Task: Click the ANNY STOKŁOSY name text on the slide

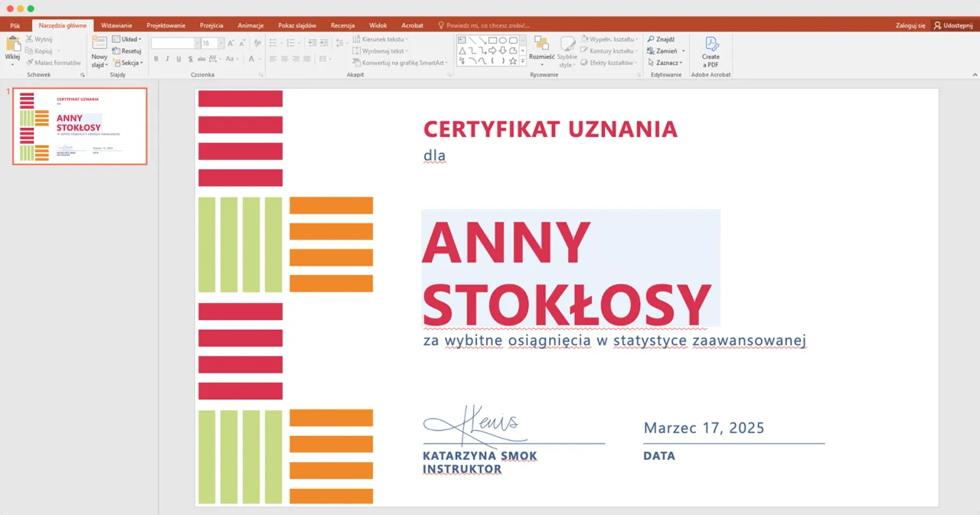Action: [x=567, y=272]
